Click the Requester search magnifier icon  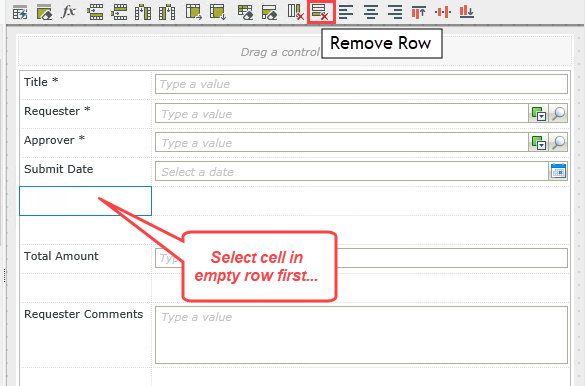[x=558, y=113]
